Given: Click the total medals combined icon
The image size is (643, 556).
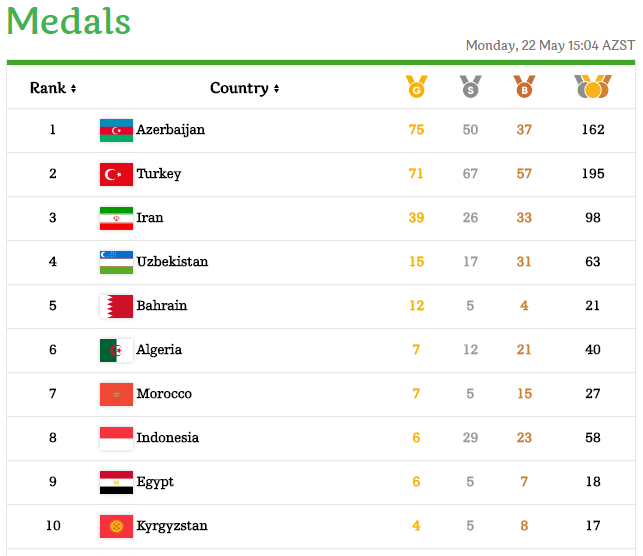Looking at the screenshot, I should pos(593,87).
